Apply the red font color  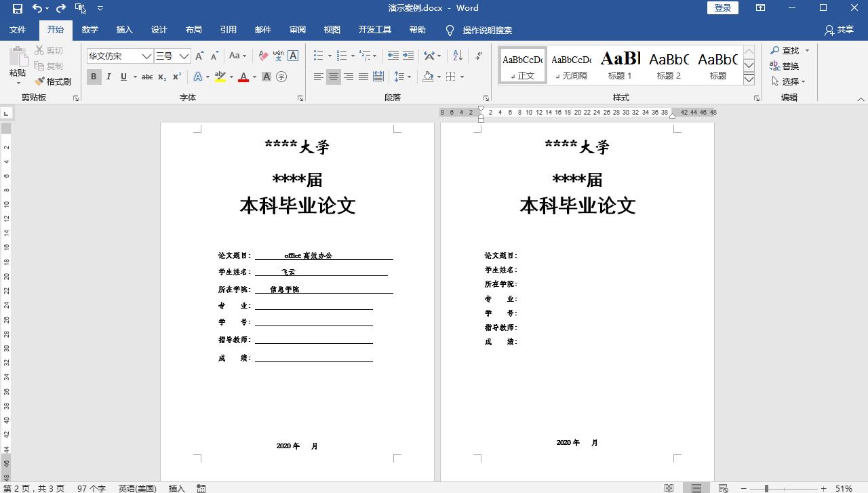(x=243, y=77)
